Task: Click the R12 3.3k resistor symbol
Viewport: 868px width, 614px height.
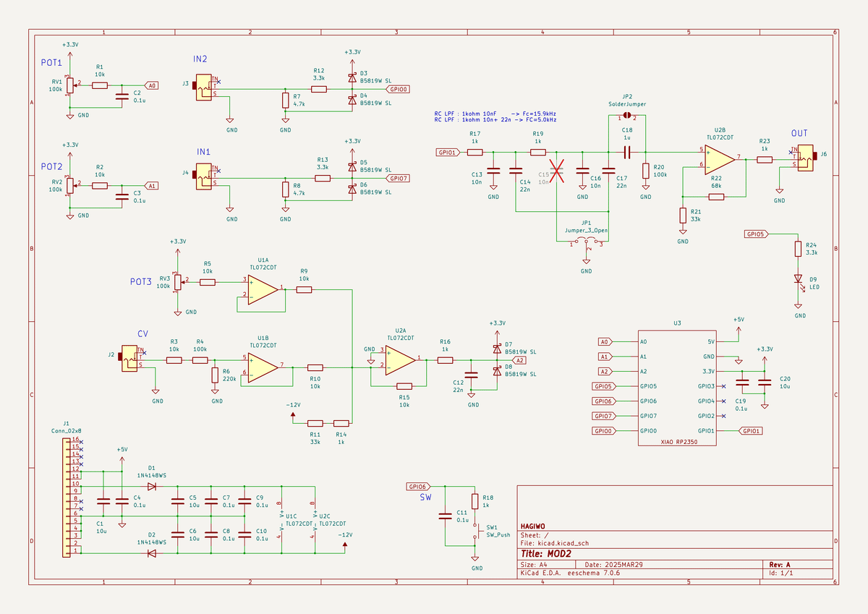Action: coord(319,89)
